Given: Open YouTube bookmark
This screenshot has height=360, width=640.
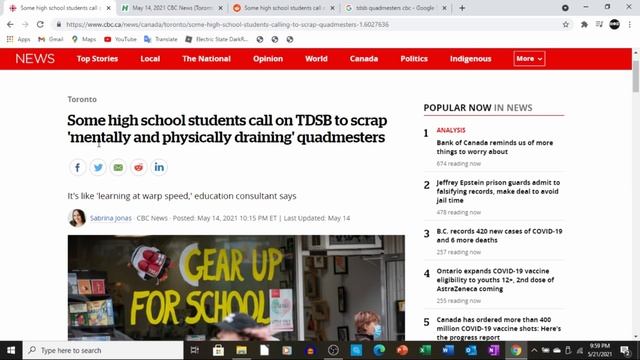Looking at the screenshot, I should 120,39.
